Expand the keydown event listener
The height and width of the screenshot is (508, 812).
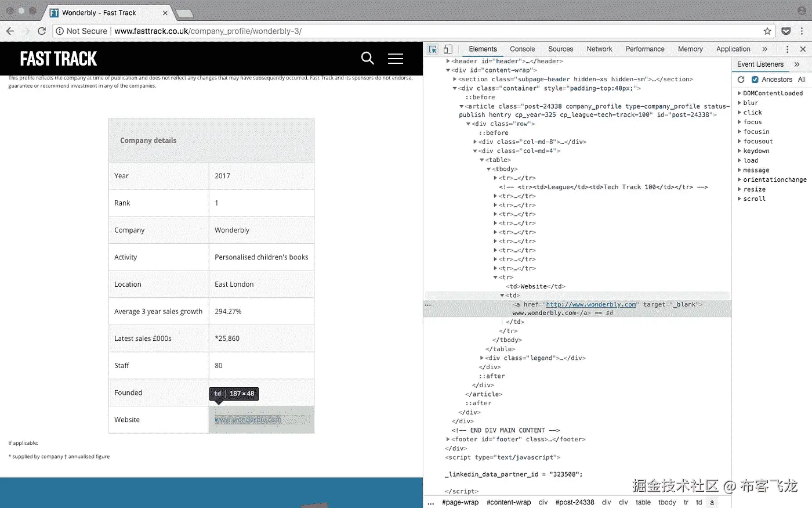click(739, 151)
